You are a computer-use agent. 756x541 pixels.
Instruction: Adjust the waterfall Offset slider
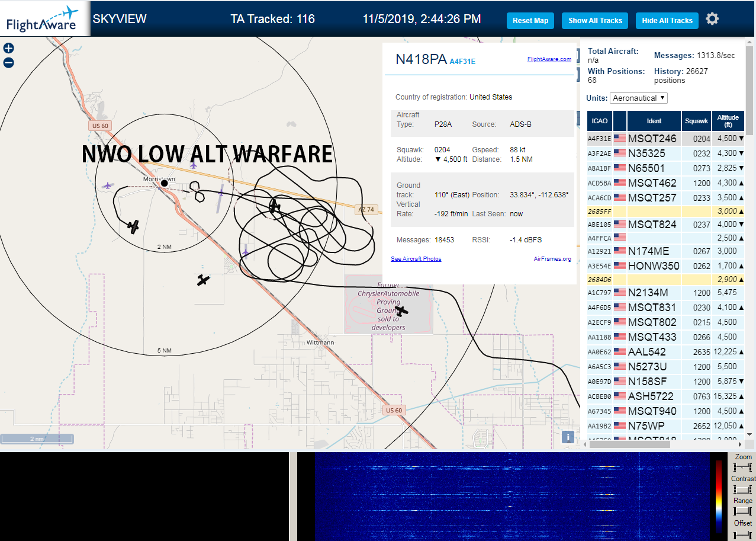click(742, 534)
